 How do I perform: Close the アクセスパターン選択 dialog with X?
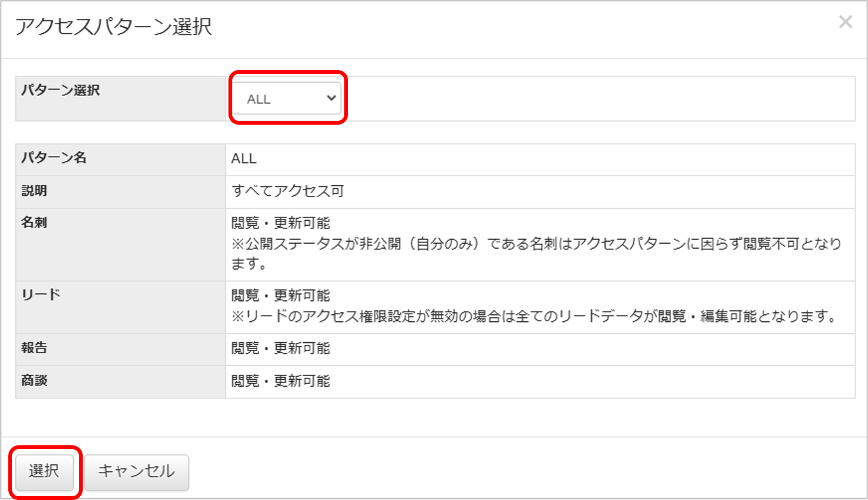point(845,23)
